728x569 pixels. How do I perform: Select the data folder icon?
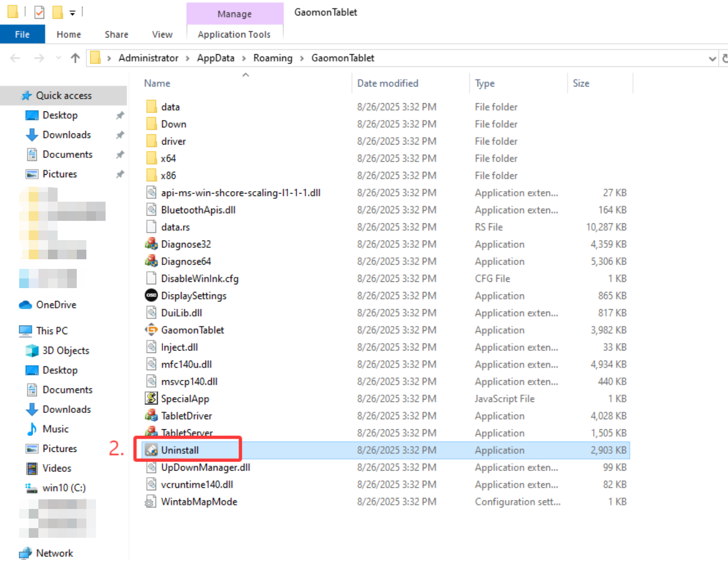151,107
